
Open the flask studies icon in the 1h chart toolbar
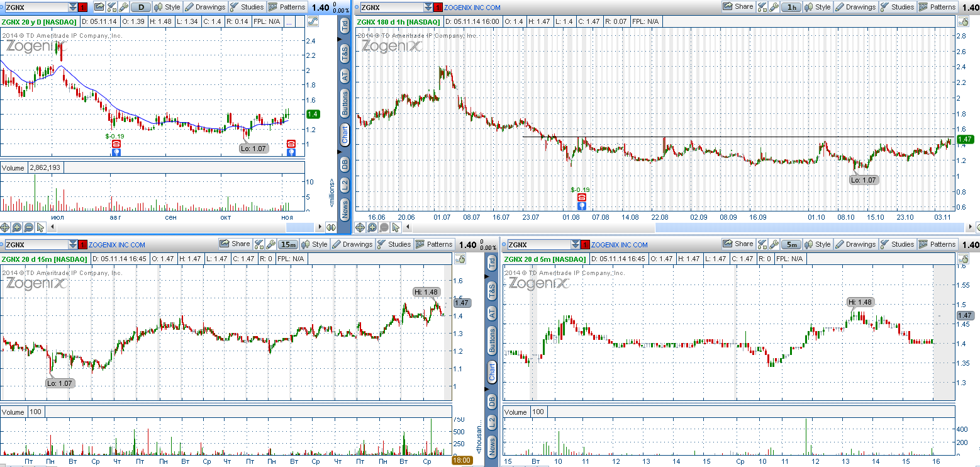pos(762,7)
